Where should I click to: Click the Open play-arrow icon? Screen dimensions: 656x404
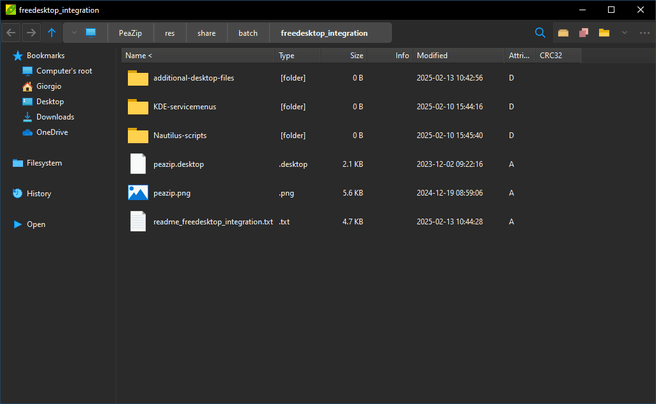(18, 225)
